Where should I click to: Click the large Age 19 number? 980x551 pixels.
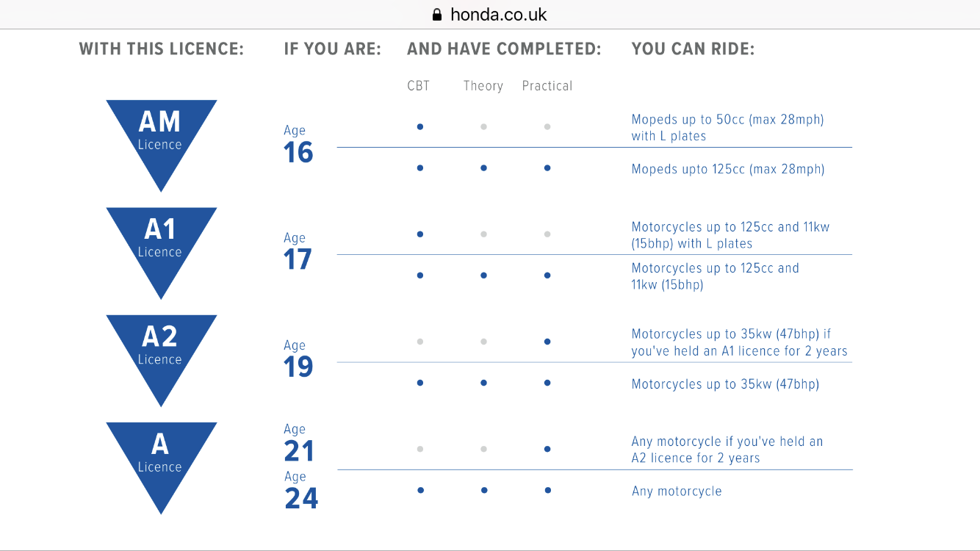[298, 367]
